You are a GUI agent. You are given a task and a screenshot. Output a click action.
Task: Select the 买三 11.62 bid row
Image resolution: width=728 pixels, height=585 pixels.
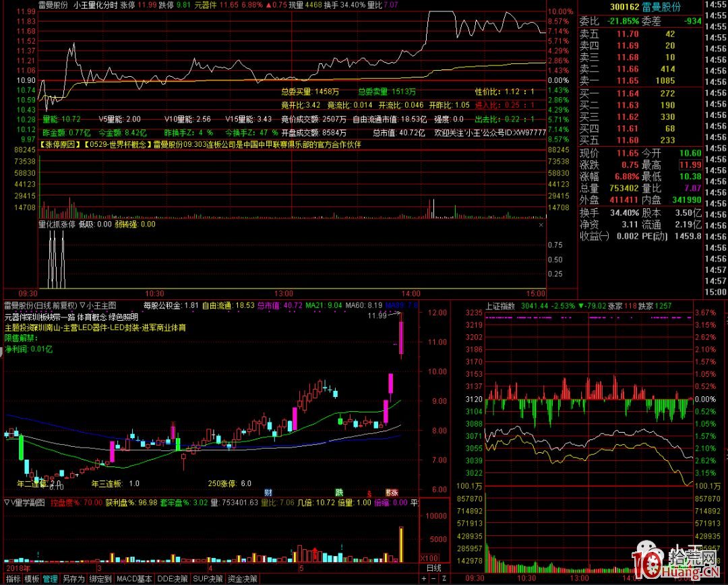640,117
